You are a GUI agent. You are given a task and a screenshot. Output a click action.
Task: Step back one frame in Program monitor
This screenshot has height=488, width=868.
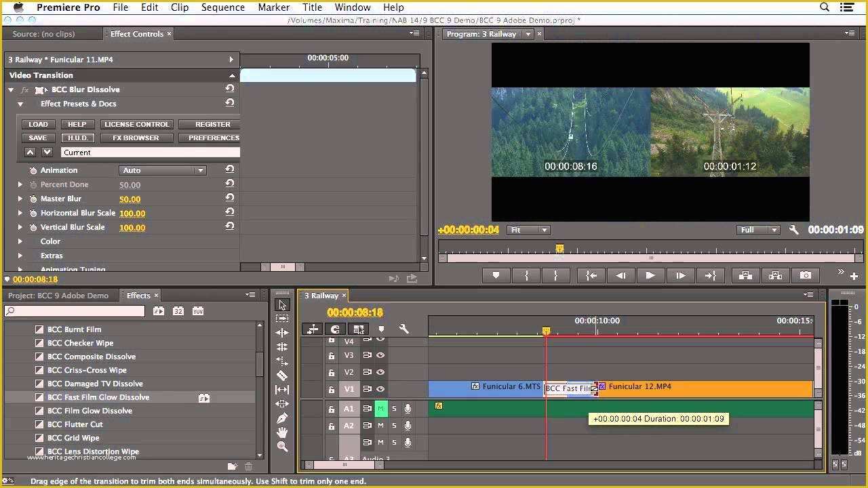(x=621, y=275)
